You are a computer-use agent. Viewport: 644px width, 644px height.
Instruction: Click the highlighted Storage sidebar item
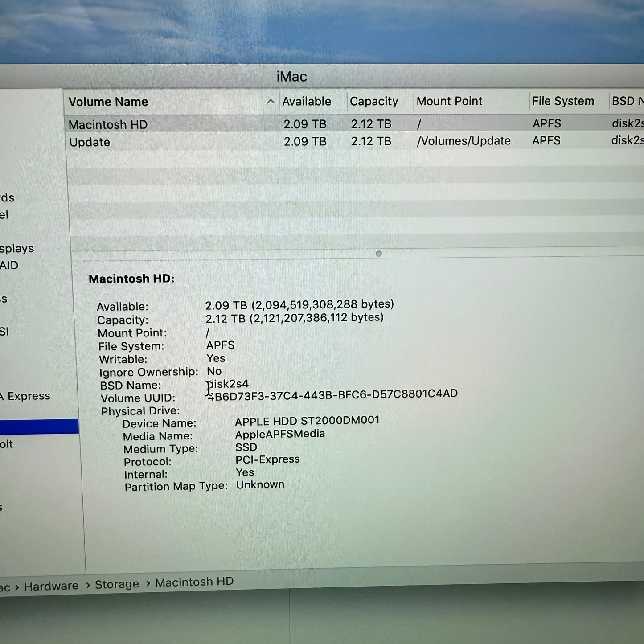coord(39,427)
